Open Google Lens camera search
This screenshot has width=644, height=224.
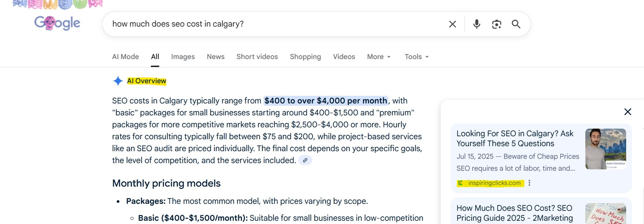click(497, 24)
